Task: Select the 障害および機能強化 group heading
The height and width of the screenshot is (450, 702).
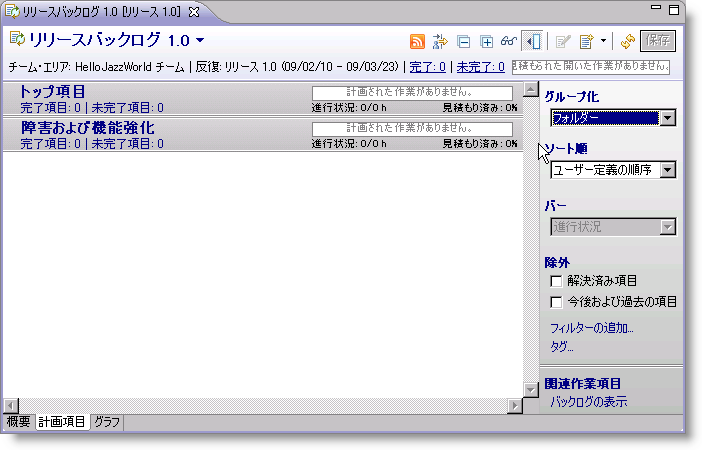Action: click(88, 128)
